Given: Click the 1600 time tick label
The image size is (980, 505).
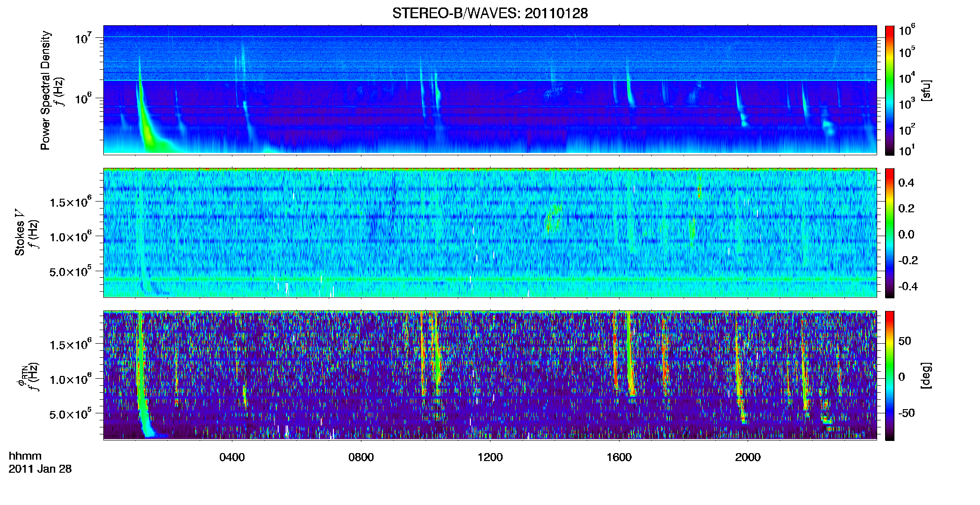Looking at the screenshot, I should tap(619, 457).
